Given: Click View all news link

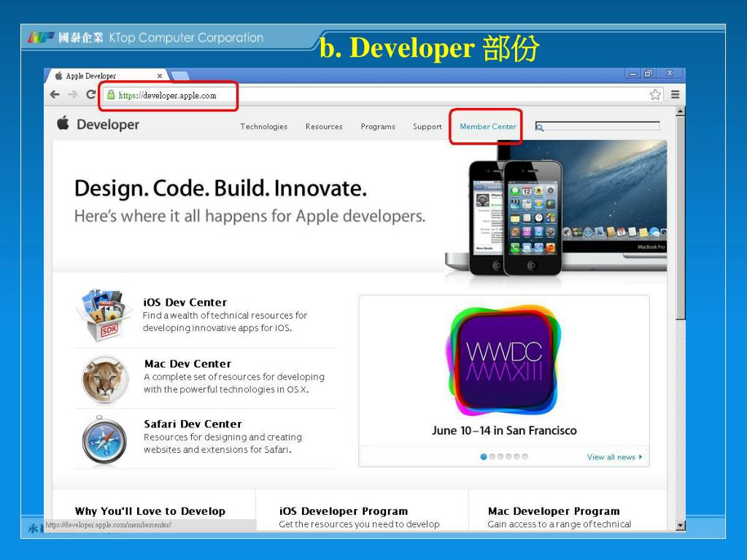Looking at the screenshot, I should (614, 456).
